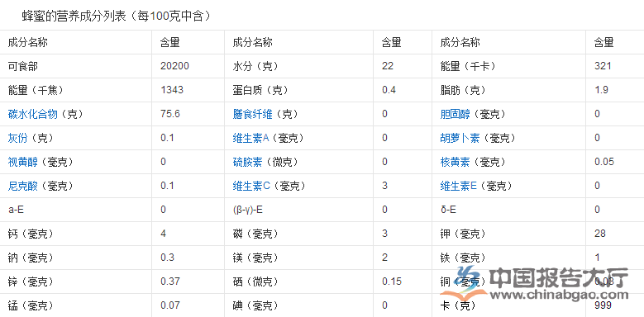The height and width of the screenshot is (317, 644).
Task: Click the value 0.4
Action: (x=389, y=90)
